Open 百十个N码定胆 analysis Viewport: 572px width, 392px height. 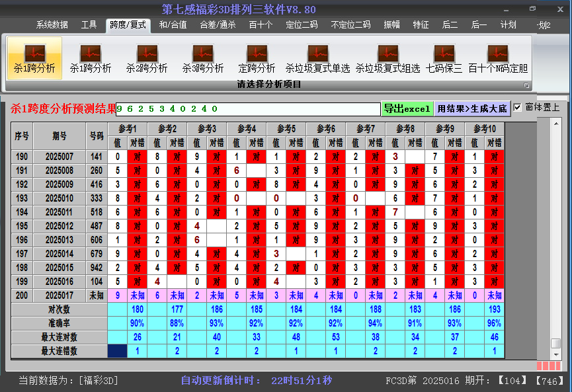pyautogui.click(x=498, y=58)
